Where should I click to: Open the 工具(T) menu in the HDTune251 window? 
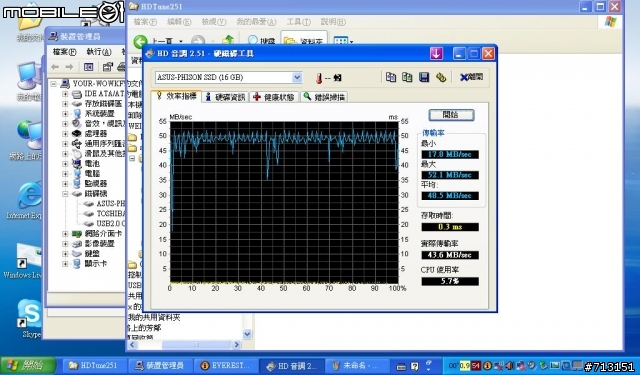(298, 22)
